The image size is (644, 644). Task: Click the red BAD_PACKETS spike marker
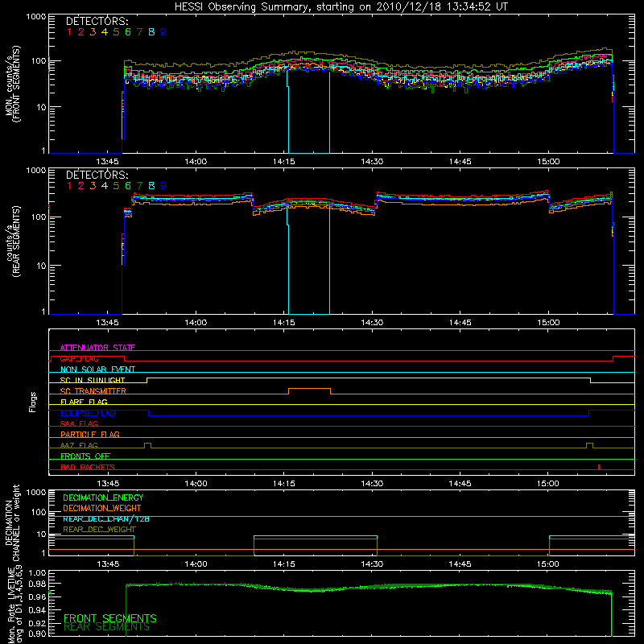[599, 467]
